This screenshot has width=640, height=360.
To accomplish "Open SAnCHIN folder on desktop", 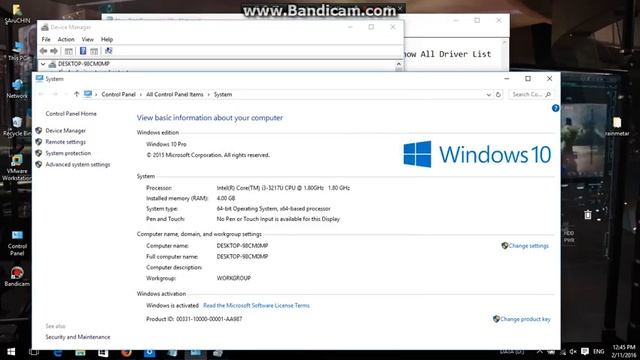I will [17, 14].
